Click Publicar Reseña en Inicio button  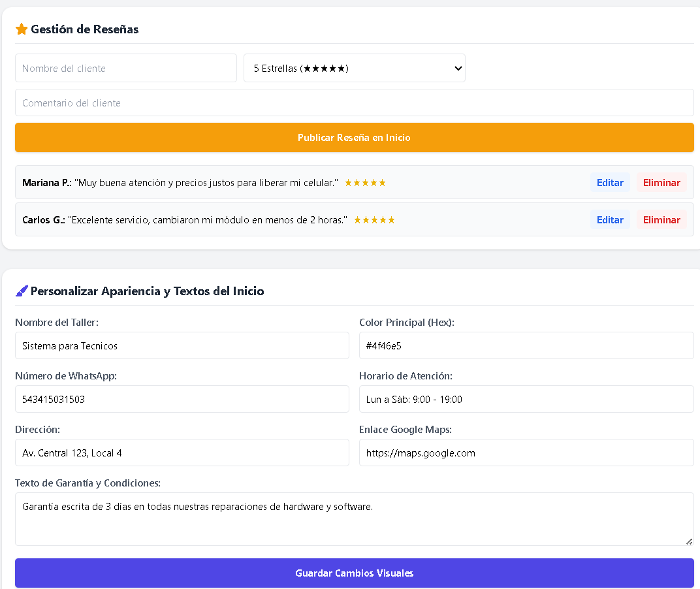[x=355, y=138]
